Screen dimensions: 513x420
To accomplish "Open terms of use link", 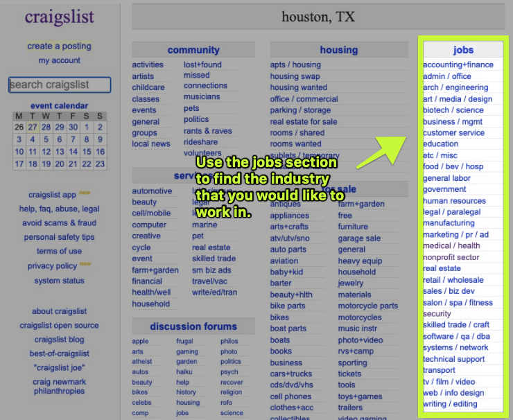I will (59, 251).
